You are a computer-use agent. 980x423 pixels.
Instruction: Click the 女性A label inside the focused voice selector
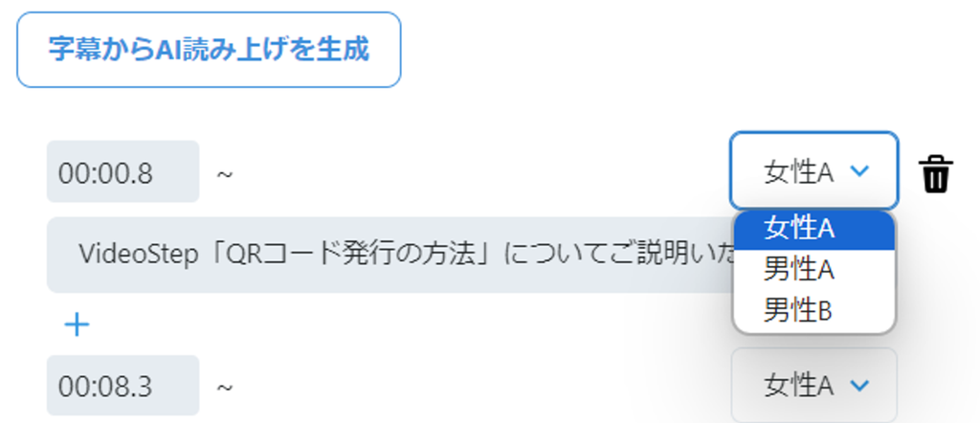pos(799,171)
